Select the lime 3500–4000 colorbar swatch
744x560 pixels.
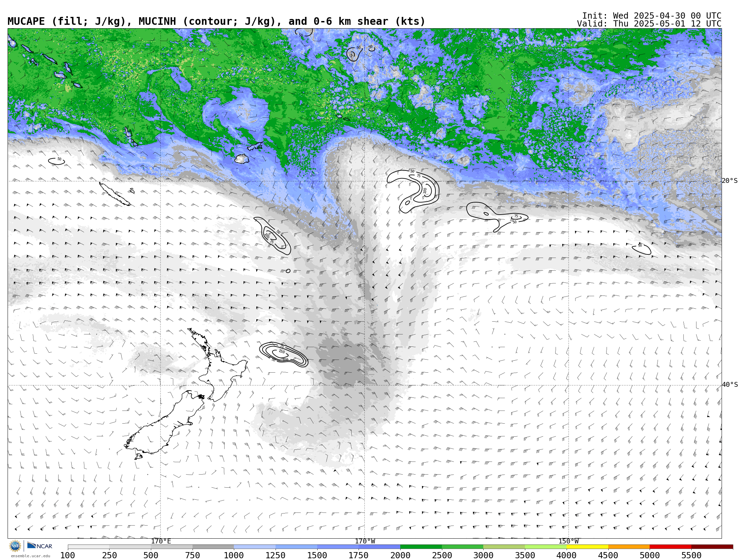coord(546,547)
